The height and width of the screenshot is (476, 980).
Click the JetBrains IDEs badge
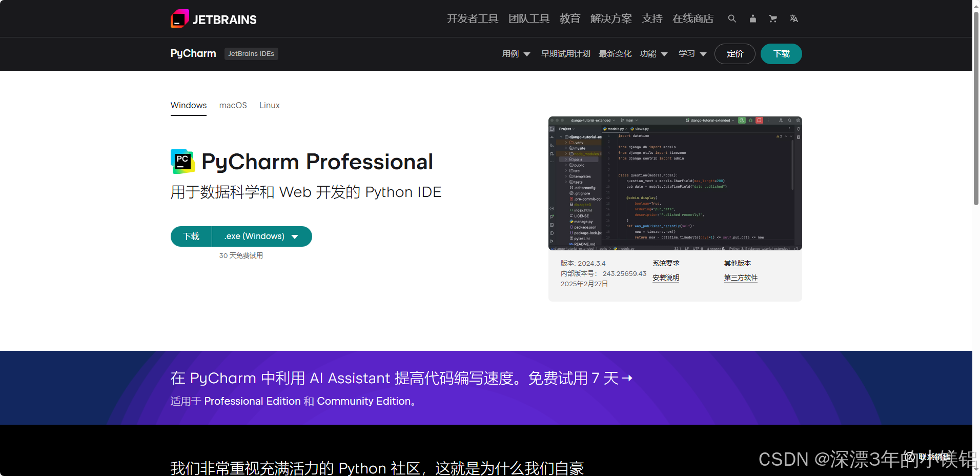tap(251, 53)
